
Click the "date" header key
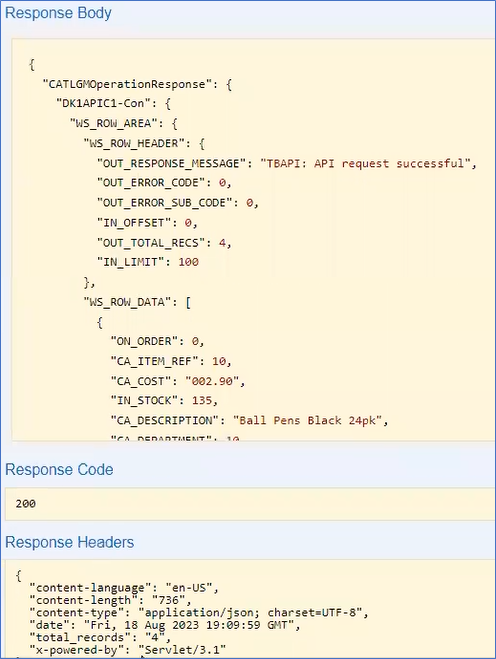tap(49, 625)
